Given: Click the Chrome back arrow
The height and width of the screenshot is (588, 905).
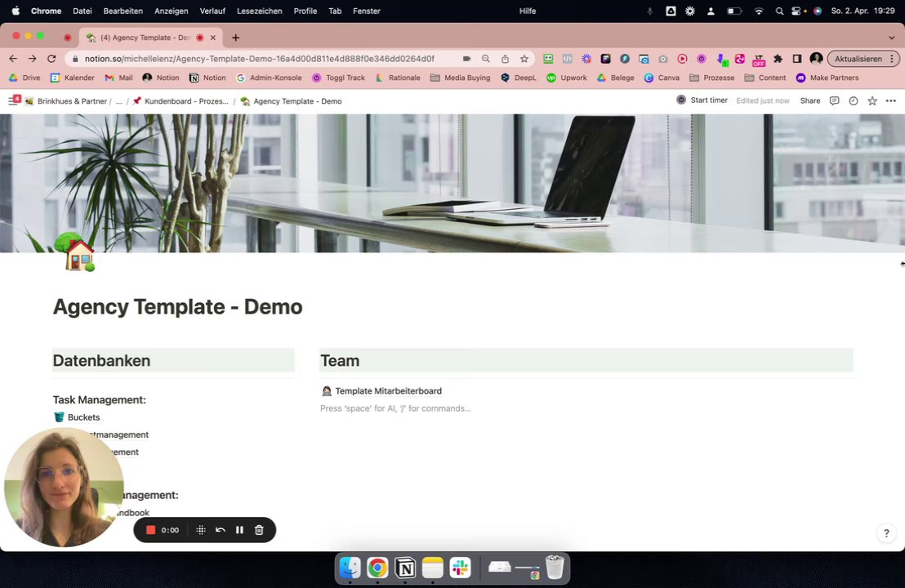Looking at the screenshot, I should [x=13, y=58].
